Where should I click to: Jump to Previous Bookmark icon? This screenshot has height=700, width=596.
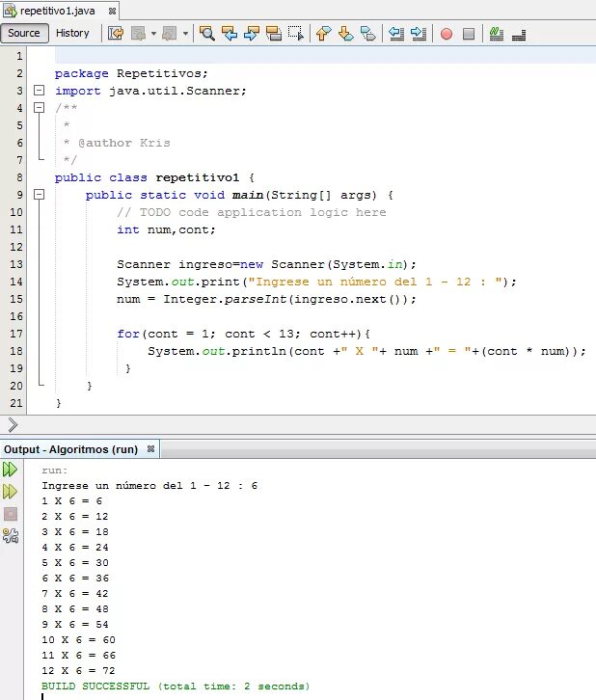323,34
